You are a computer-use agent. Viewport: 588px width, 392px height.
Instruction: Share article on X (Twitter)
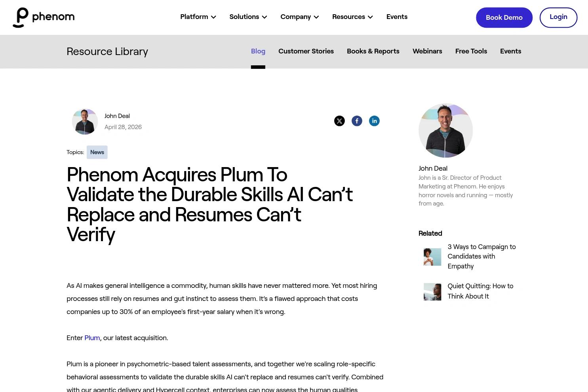click(x=339, y=121)
